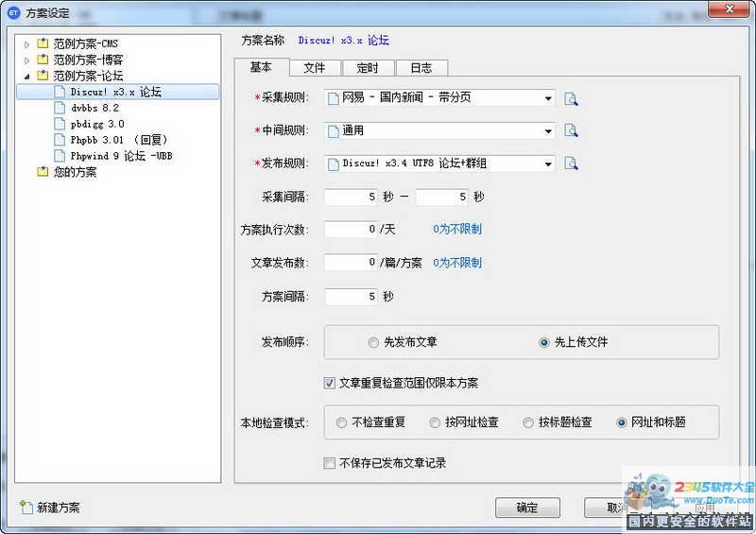Select the 您的方案 tree item
The height and width of the screenshot is (534, 756).
tap(76, 172)
